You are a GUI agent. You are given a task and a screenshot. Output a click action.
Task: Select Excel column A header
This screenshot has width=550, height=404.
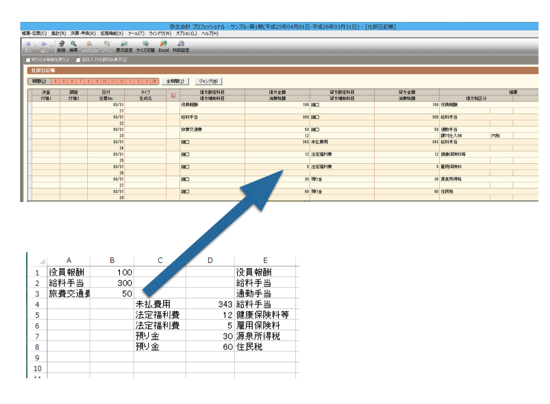[69, 260]
